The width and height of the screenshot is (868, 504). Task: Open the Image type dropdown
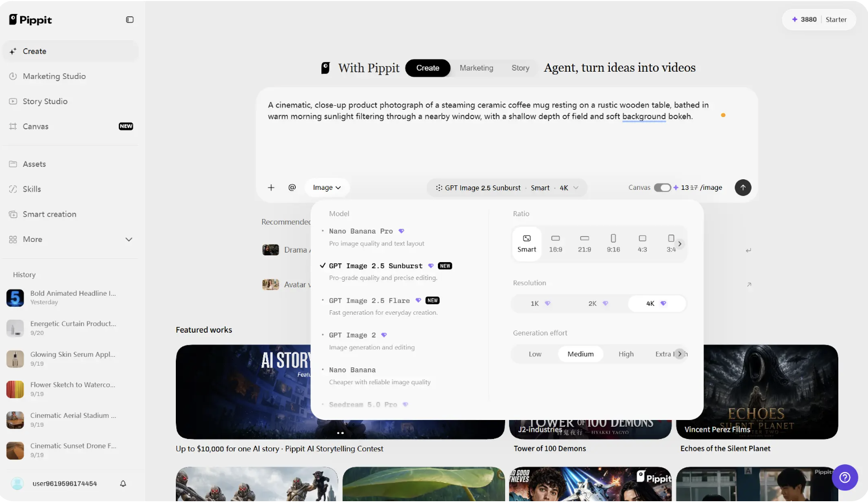coord(327,188)
